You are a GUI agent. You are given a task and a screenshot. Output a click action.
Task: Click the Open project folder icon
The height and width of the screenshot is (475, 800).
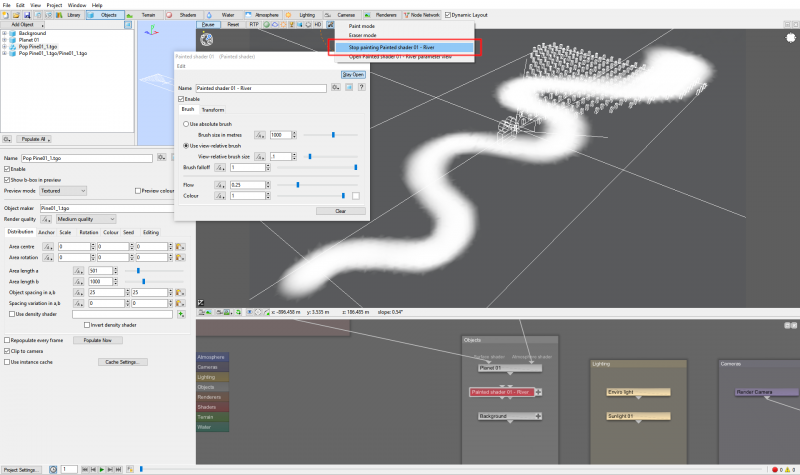click(16, 15)
